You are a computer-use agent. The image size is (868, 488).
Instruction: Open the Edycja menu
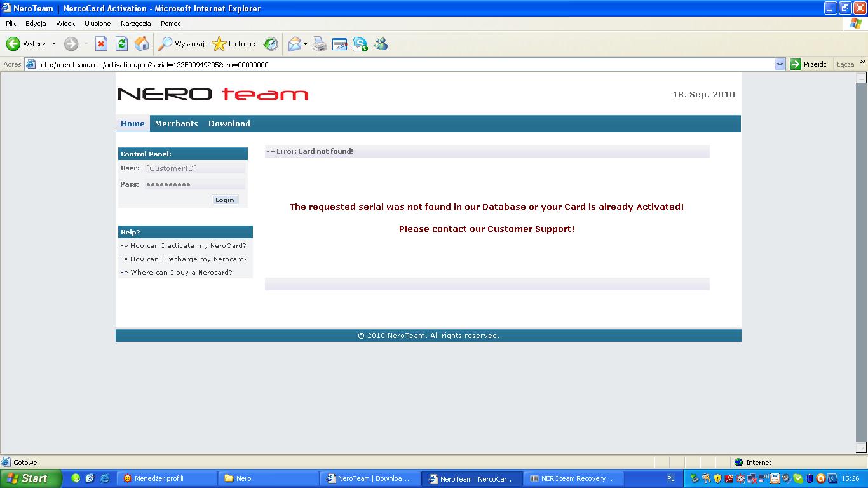[x=36, y=24]
